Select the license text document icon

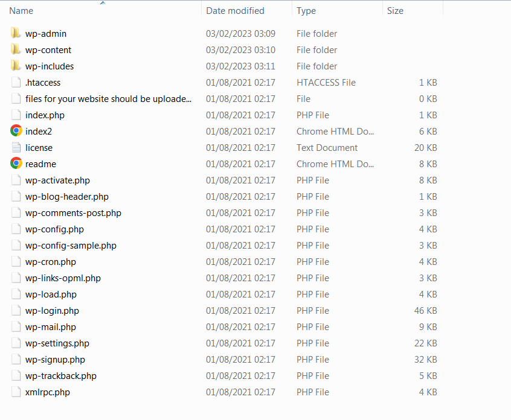click(16, 147)
